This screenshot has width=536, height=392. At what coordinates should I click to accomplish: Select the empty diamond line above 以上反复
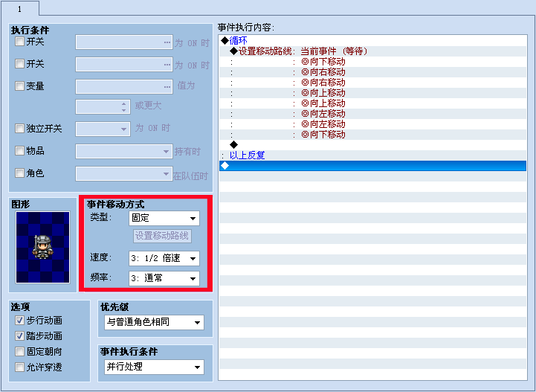[373, 145]
